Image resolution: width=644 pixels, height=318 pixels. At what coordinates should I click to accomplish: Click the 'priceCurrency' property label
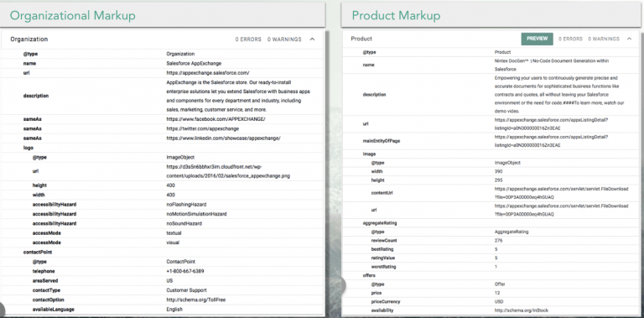(385, 301)
